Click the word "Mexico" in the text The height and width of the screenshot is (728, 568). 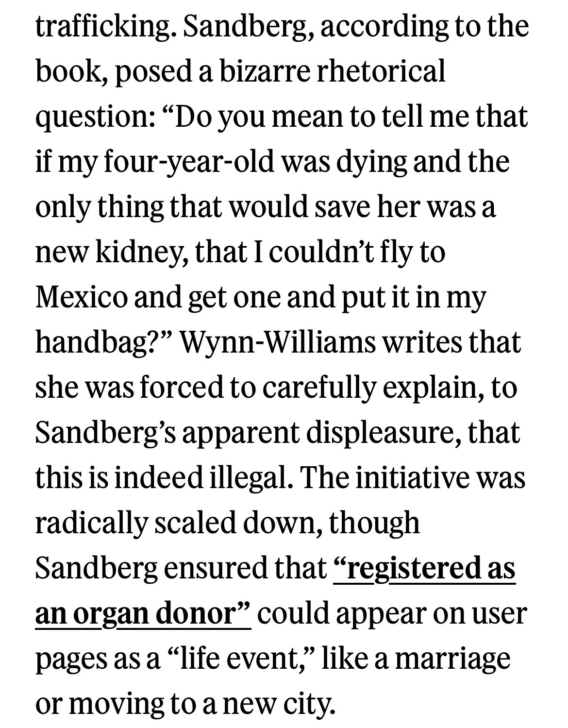(x=81, y=297)
